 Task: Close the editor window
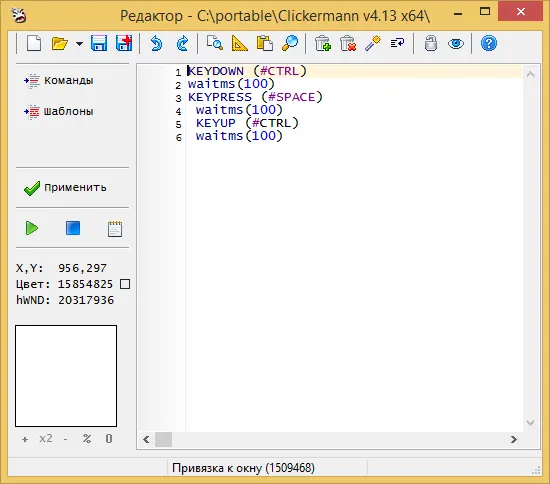[521, 12]
